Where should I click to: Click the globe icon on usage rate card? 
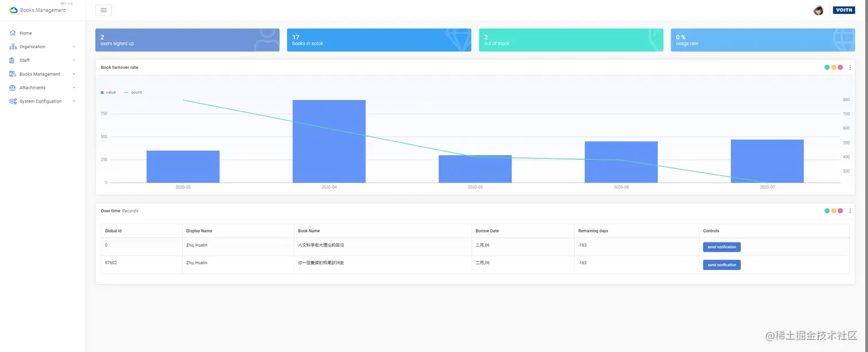point(843,40)
